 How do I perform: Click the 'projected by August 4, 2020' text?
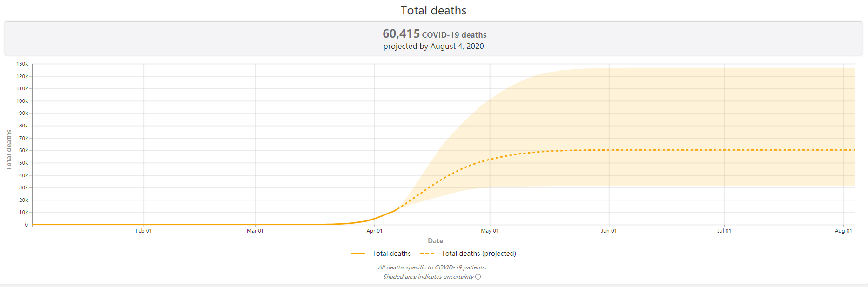tap(433, 47)
